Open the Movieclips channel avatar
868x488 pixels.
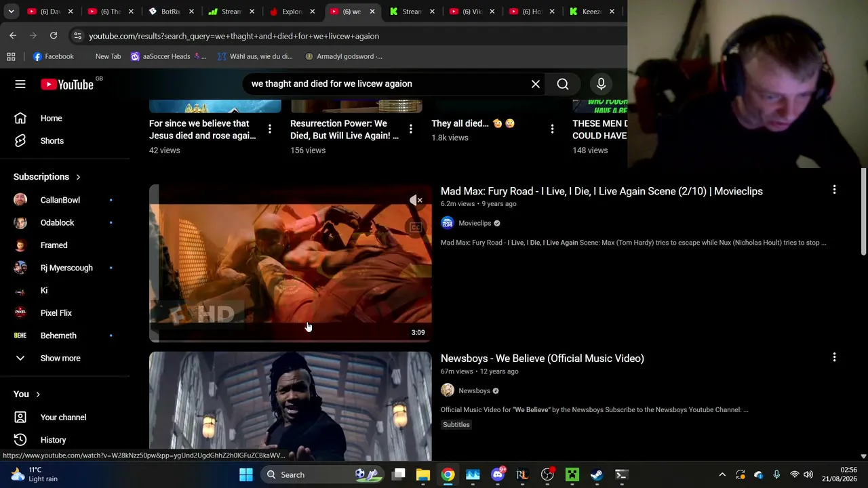448,223
